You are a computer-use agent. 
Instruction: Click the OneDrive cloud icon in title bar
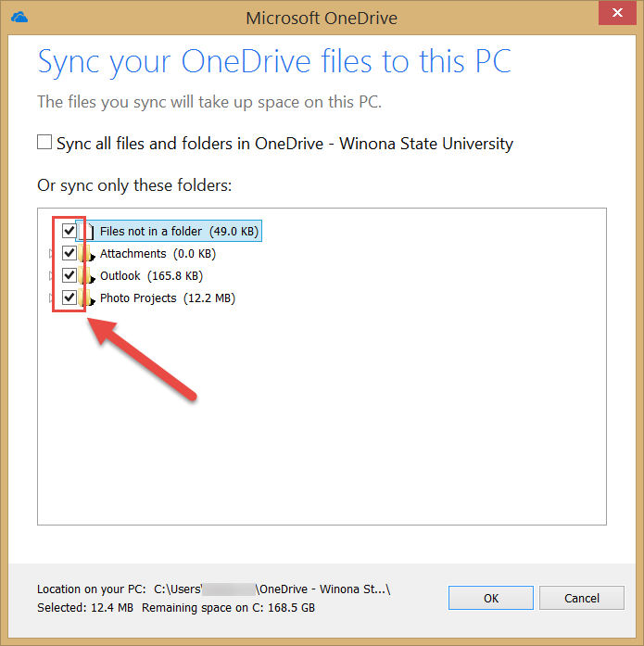tap(18, 17)
